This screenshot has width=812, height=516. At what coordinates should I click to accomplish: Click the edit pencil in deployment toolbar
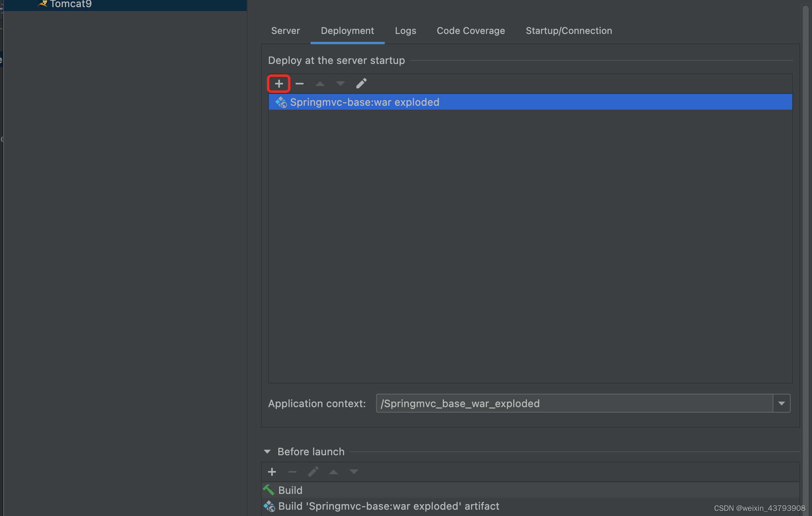pyautogui.click(x=361, y=84)
